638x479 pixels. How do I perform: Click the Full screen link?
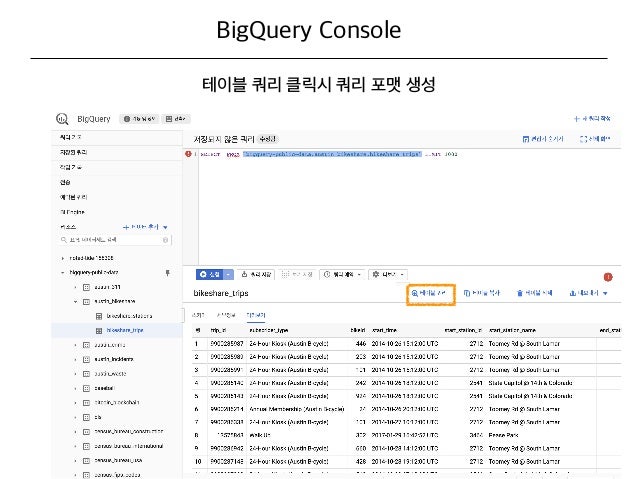pyautogui.click(x=595, y=139)
